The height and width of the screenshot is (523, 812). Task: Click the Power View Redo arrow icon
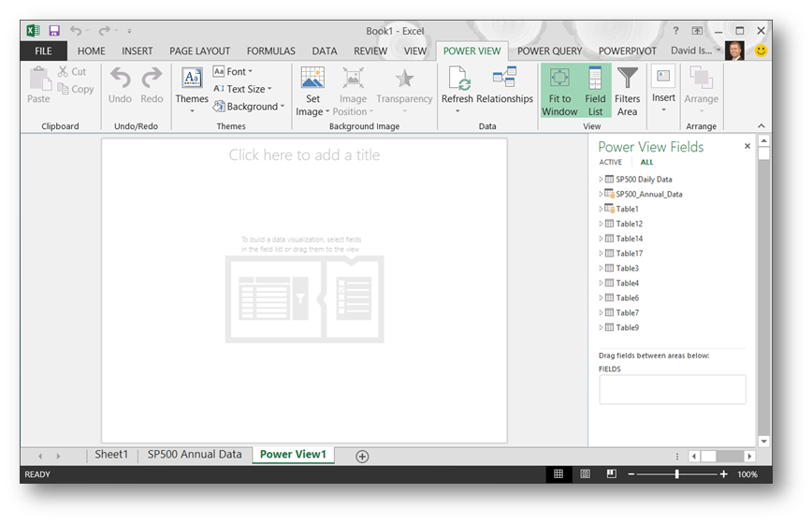(152, 78)
